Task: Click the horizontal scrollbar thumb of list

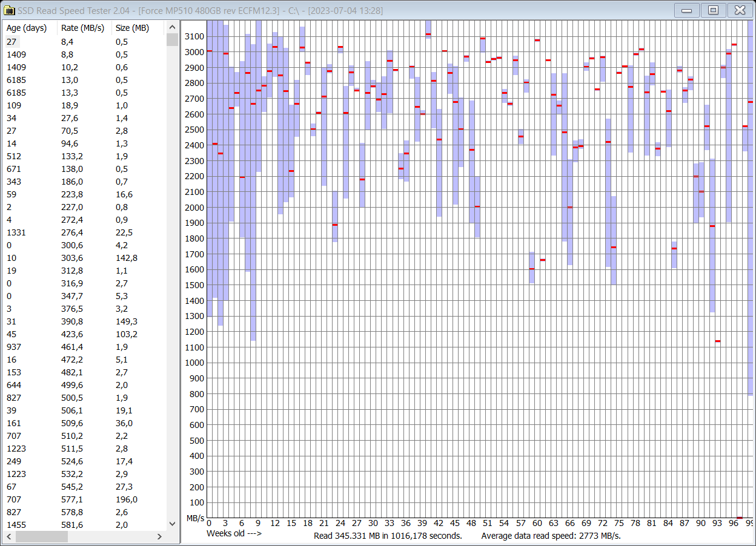Action: 42,536
